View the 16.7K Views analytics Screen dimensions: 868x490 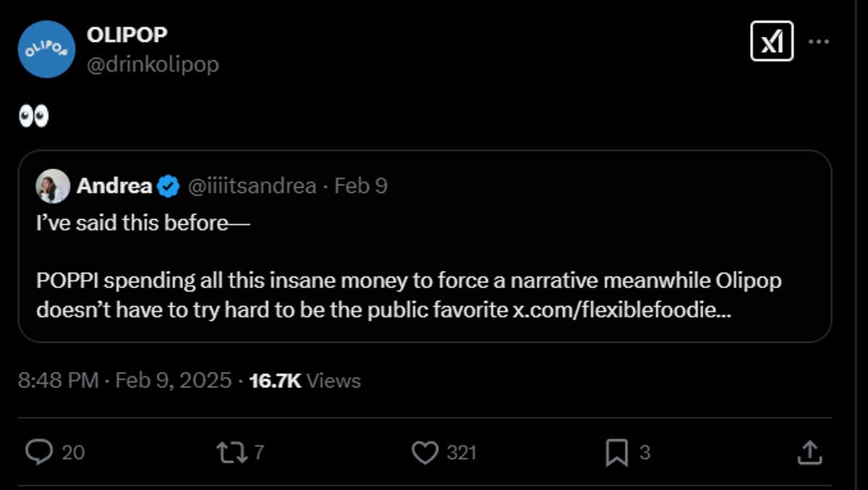[x=305, y=380]
